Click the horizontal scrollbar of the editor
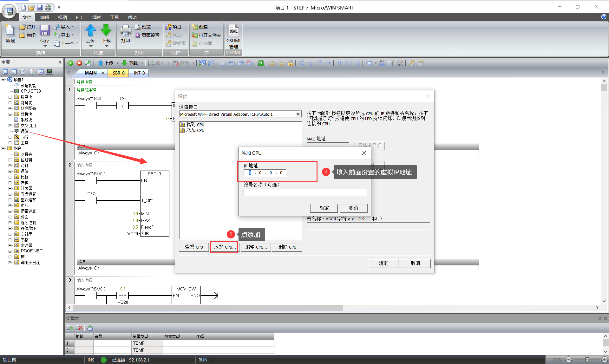Viewport: 609px width, 364px height. click(x=208, y=308)
